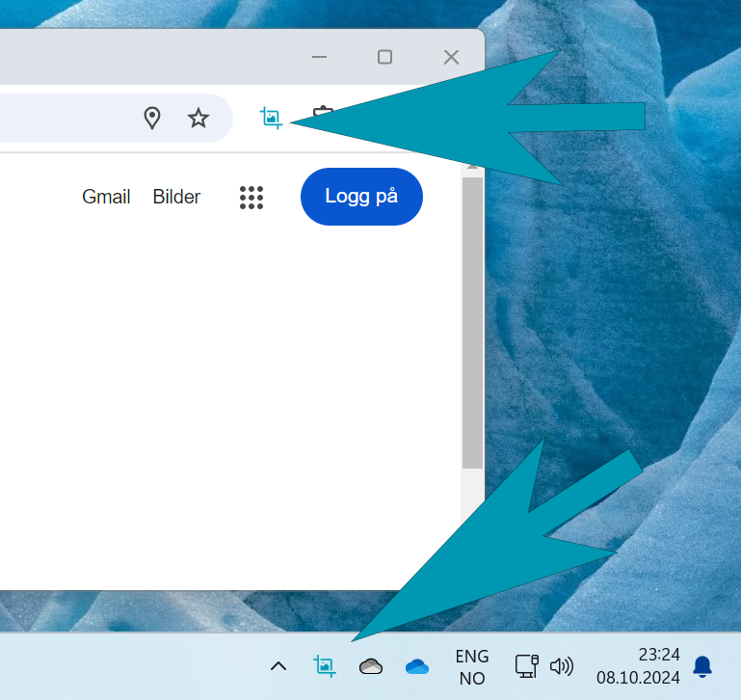Image resolution: width=741 pixels, height=700 pixels.
Task: Expand hidden system tray icons chevron
Action: coord(278,666)
